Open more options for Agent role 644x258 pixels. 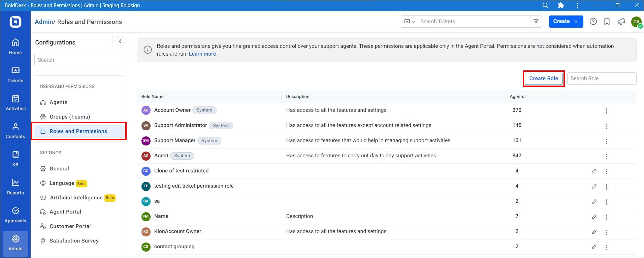point(606,156)
